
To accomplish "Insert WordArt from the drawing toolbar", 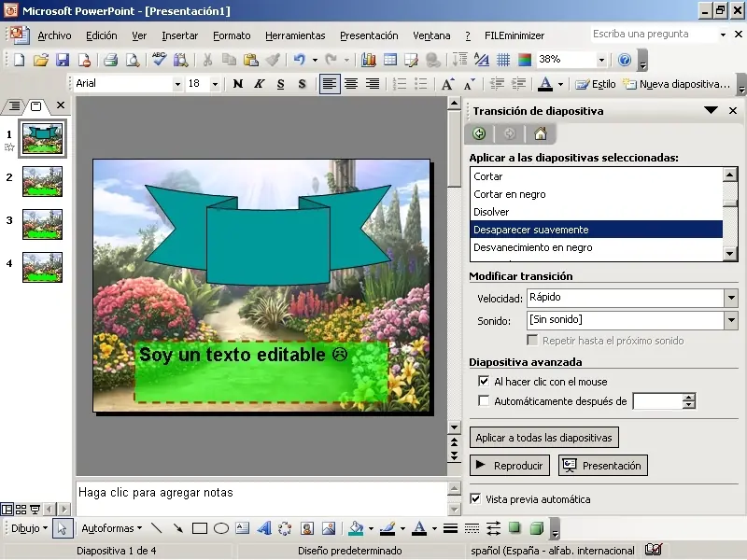I will coord(263,528).
